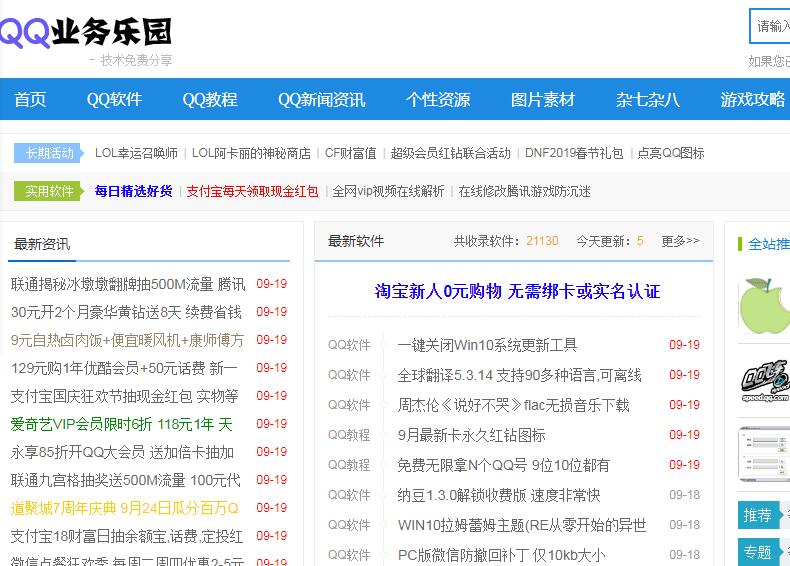Click the 今天更新 count 5
Image resolution: width=790 pixels, height=566 pixels.
(x=640, y=241)
